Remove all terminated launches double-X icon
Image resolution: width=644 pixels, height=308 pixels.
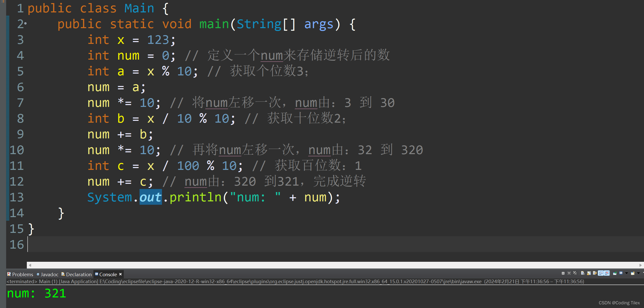tap(575, 273)
